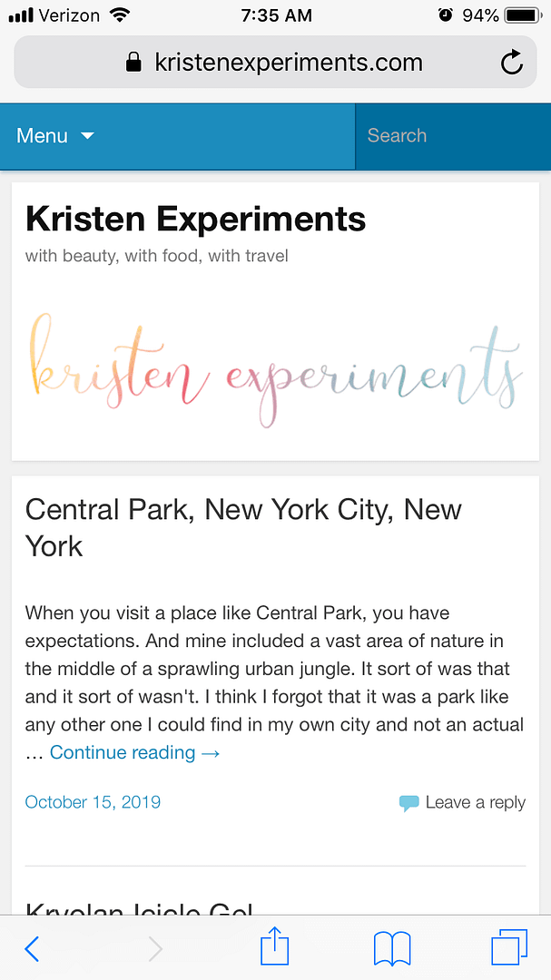Open the share sheet icon
The width and height of the screenshot is (551, 980).
point(274,947)
